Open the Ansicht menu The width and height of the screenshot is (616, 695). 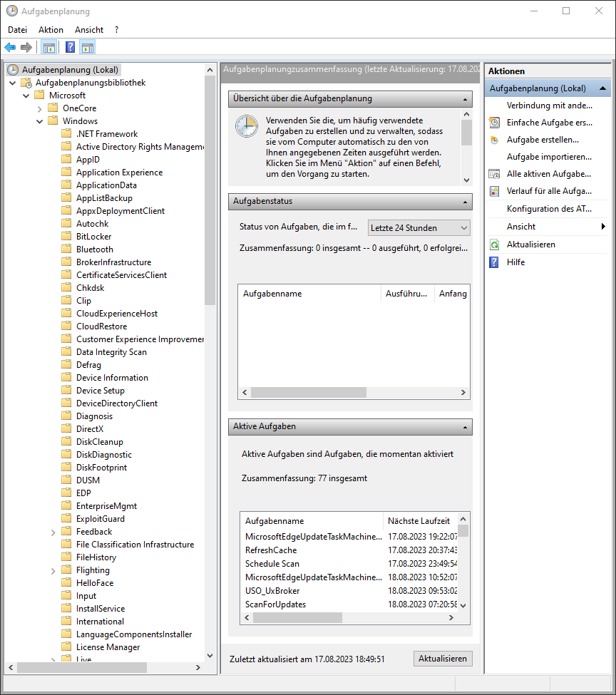pyautogui.click(x=88, y=29)
